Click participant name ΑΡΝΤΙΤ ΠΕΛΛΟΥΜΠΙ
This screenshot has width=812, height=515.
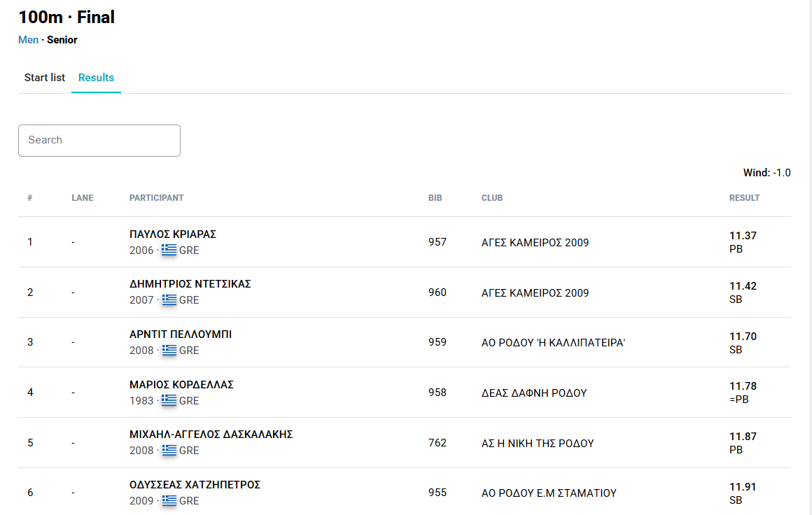181,334
